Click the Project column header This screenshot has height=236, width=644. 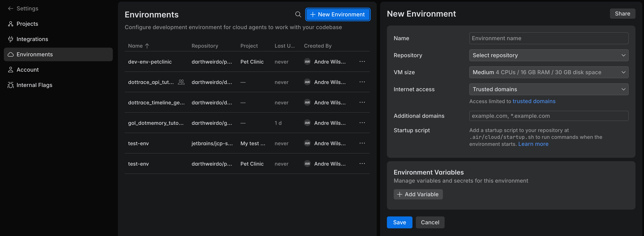coord(249,46)
